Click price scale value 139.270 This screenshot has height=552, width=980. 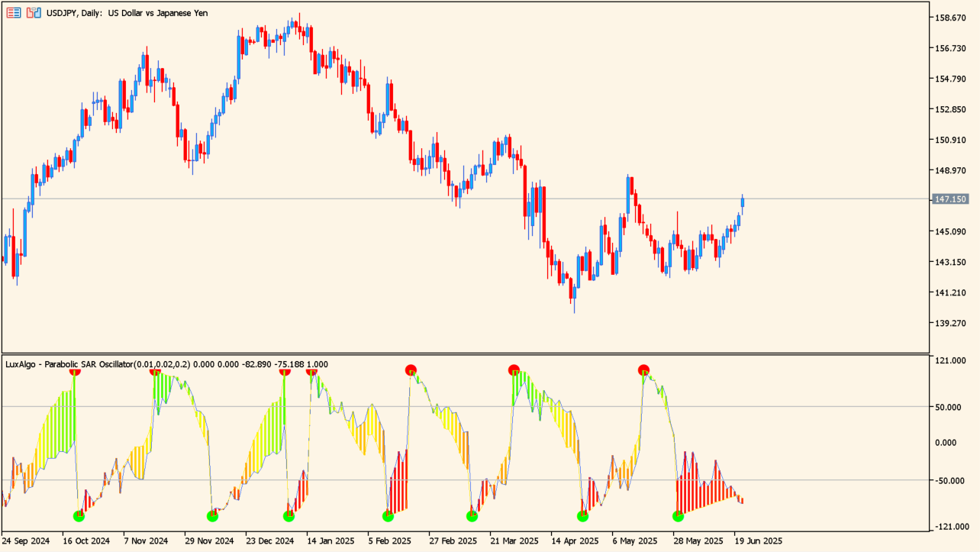pyautogui.click(x=950, y=323)
